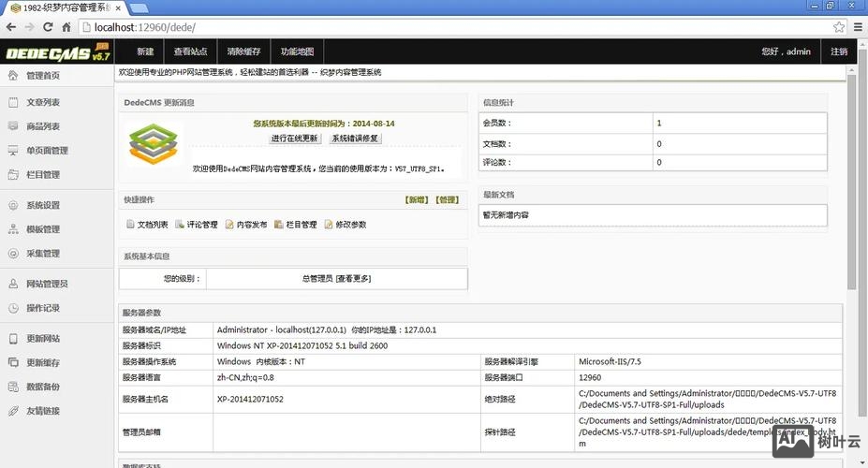This screenshot has width=868, height=468.
Task: Click the 【管理】 quick action link
Action: [447, 199]
